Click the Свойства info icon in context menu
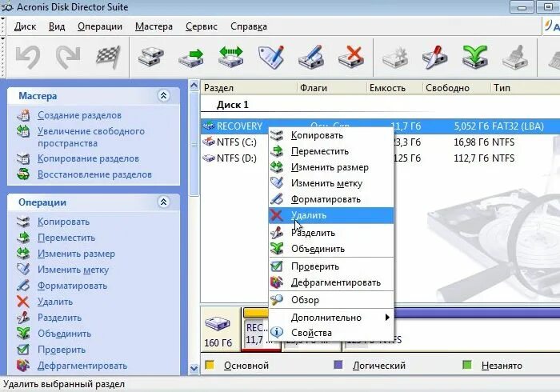 click(277, 332)
